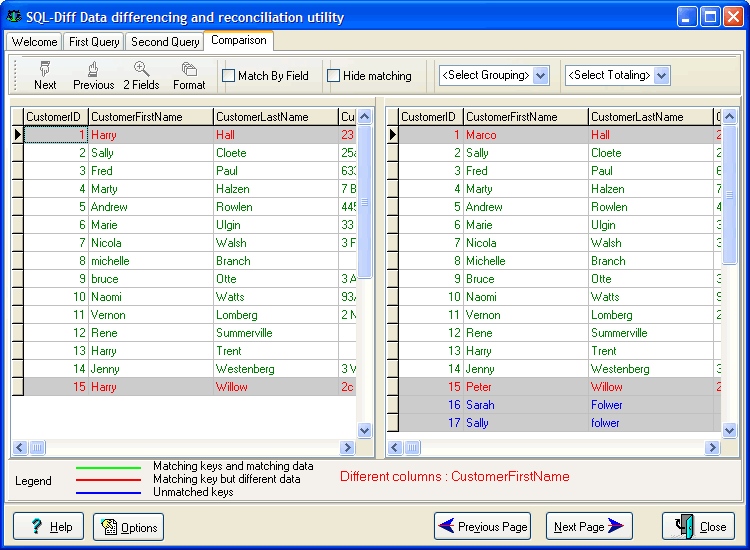The height and width of the screenshot is (550, 750).
Task: Go to the Next Page
Action: (589, 526)
